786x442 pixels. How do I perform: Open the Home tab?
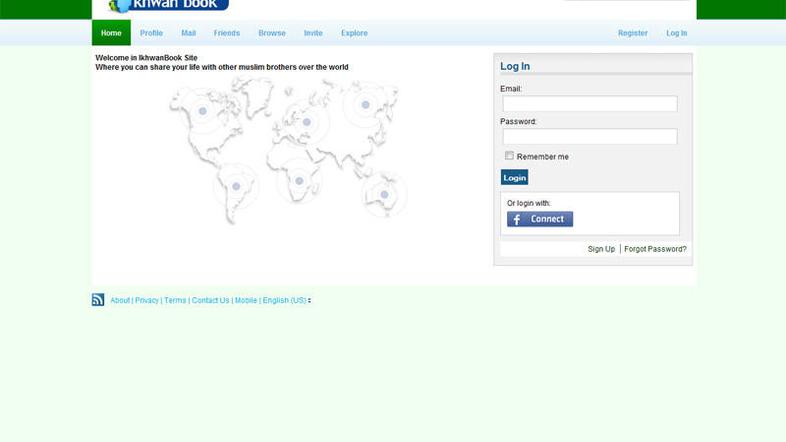tap(111, 33)
